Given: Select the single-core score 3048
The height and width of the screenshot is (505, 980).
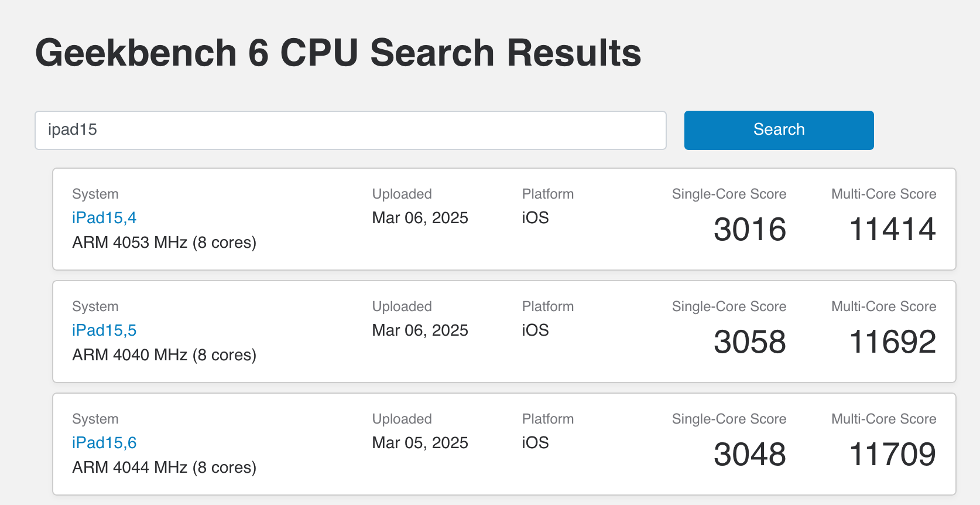Looking at the screenshot, I should tap(749, 454).
